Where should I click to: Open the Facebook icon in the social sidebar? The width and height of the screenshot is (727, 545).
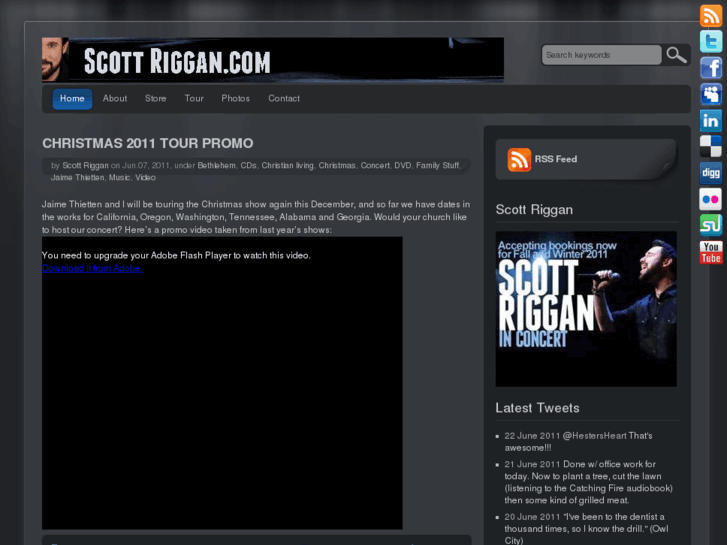(711, 68)
